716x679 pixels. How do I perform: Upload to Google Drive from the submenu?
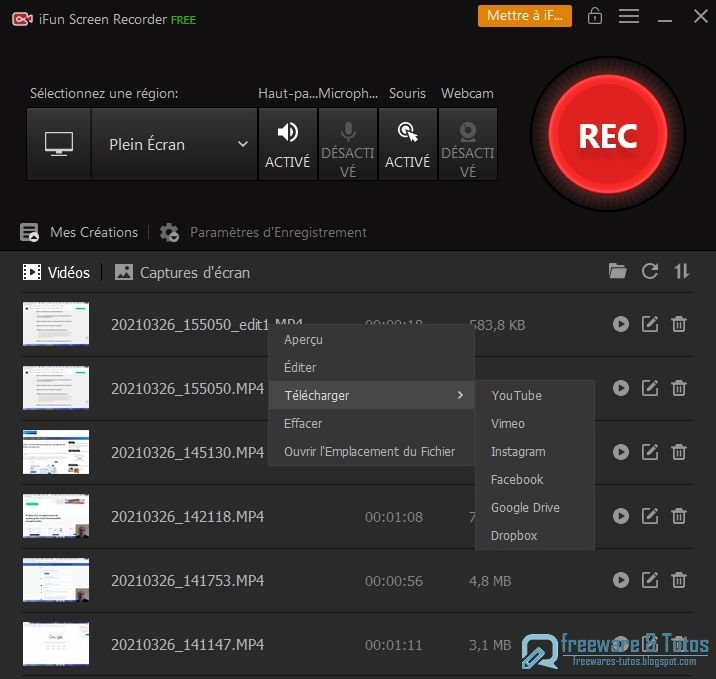[535, 507]
